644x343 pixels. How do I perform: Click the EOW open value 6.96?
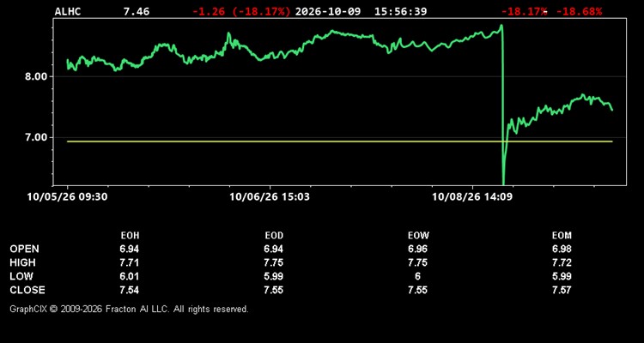point(418,249)
